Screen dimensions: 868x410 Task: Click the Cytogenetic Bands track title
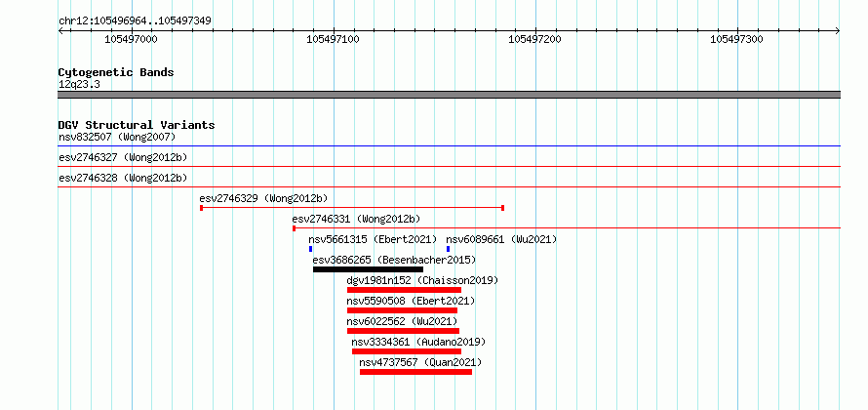click(x=116, y=72)
